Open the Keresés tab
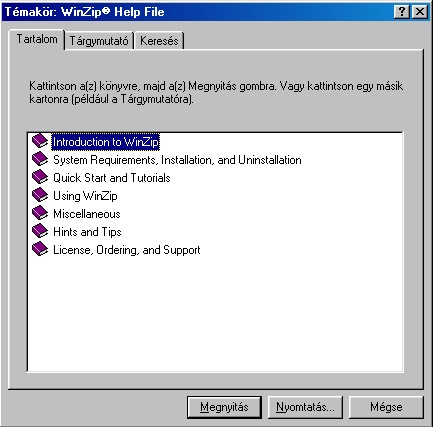 pos(159,41)
